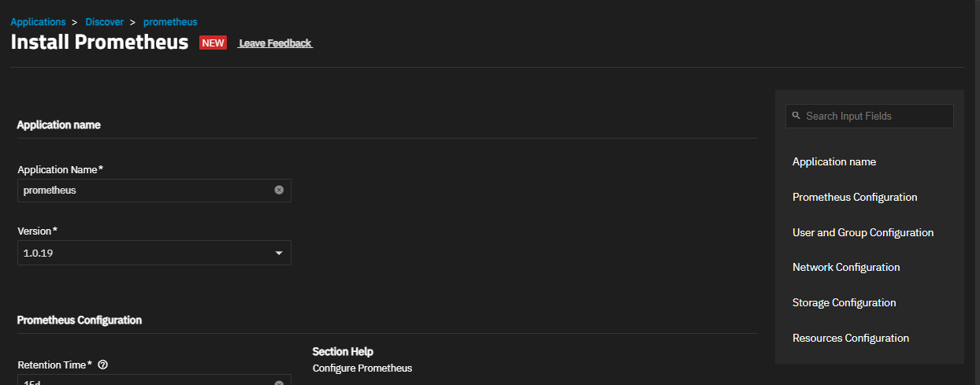Click the magnifier icon in the search box

tap(796, 116)
